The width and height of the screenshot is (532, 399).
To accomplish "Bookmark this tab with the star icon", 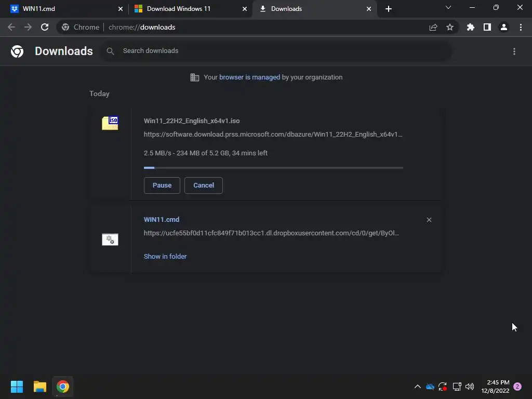I will coord(450,27).
